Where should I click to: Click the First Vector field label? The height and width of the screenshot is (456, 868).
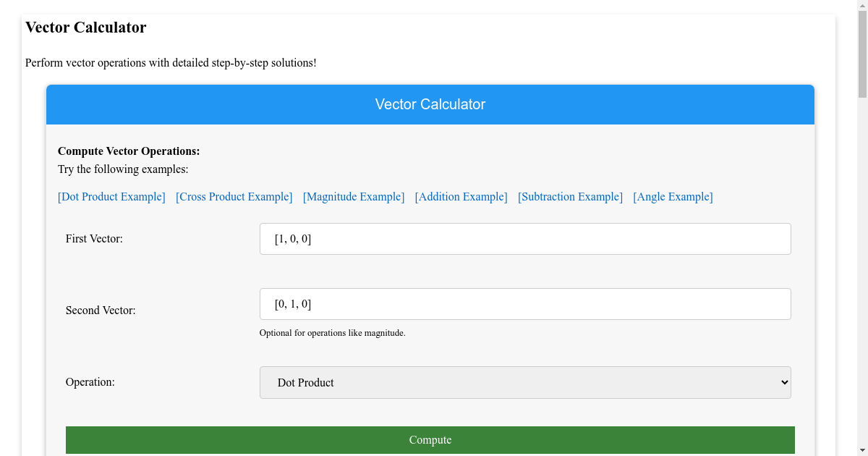click(x=95, y=238)
